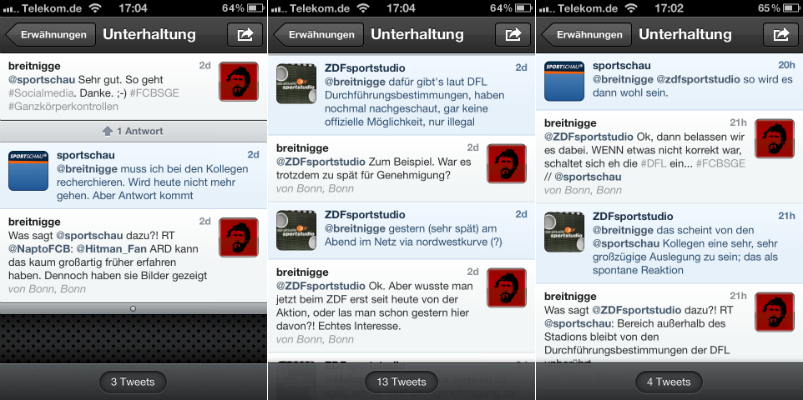Tap the '4 Tweets' counter pill
This screenshot has width=803, height=400.
(x=669, y=382)
